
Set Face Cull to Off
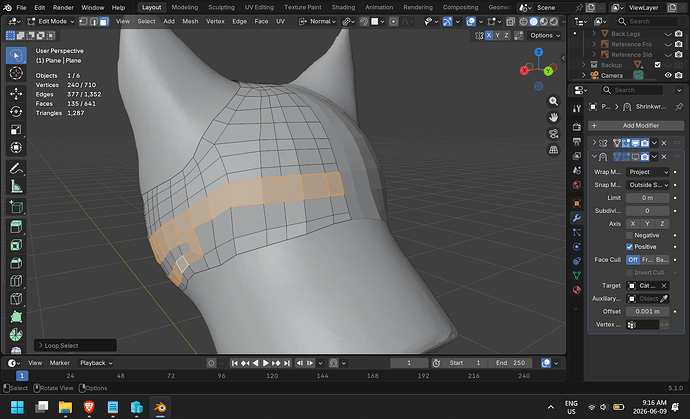tap(633, 260)
